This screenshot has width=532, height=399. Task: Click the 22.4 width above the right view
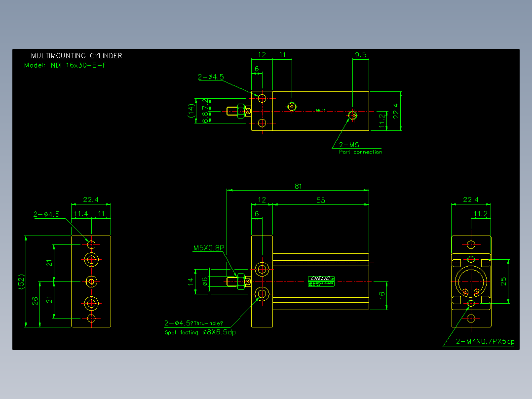(471, 199)
